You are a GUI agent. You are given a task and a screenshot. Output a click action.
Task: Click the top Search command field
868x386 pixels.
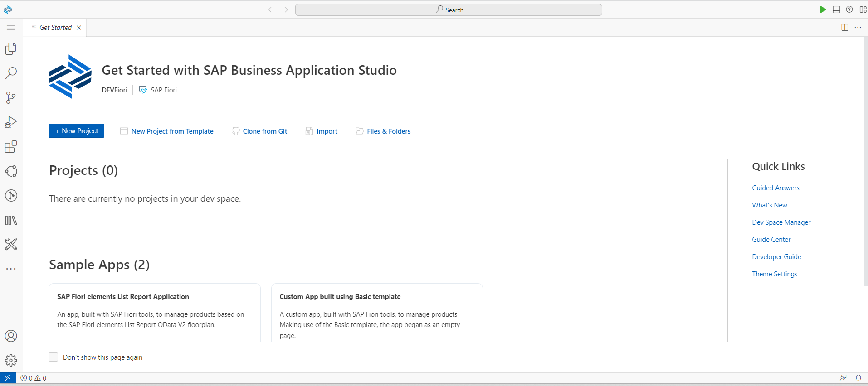coord(449,10)
